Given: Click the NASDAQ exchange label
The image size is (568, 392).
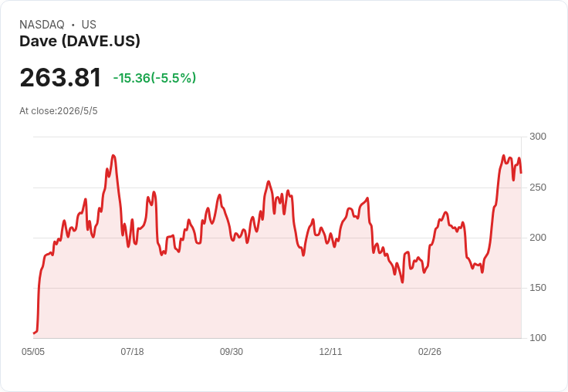Looking at the screenshot, I should tap(42, 25).
